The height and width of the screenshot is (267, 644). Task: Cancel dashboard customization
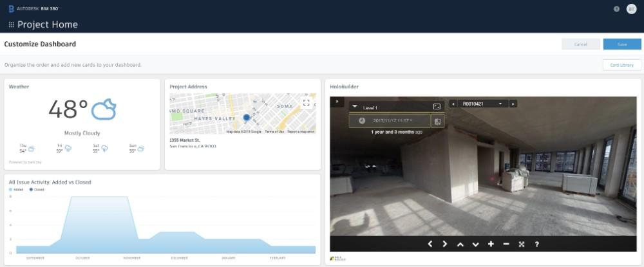(581, 44)
